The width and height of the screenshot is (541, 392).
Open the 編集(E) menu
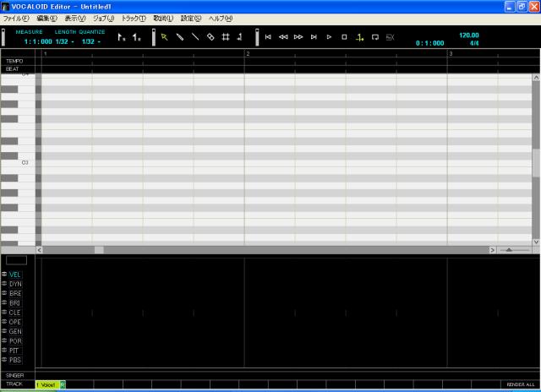[46, 19]
